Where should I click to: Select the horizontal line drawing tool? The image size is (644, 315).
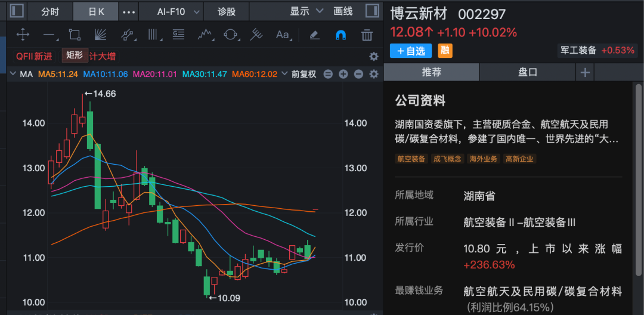49,35
